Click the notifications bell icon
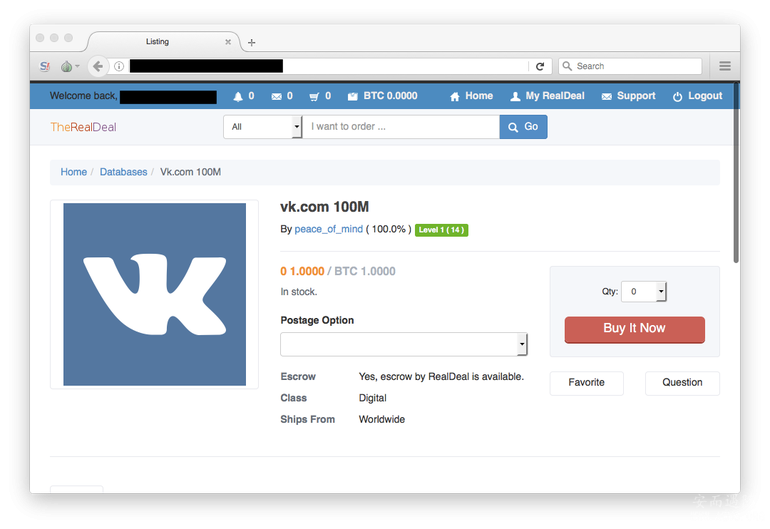 (238, 97)
